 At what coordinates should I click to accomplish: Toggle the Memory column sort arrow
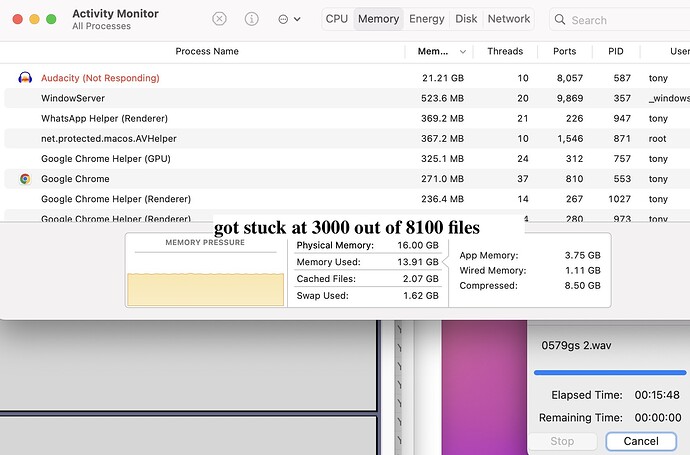(x=462, y=52)
